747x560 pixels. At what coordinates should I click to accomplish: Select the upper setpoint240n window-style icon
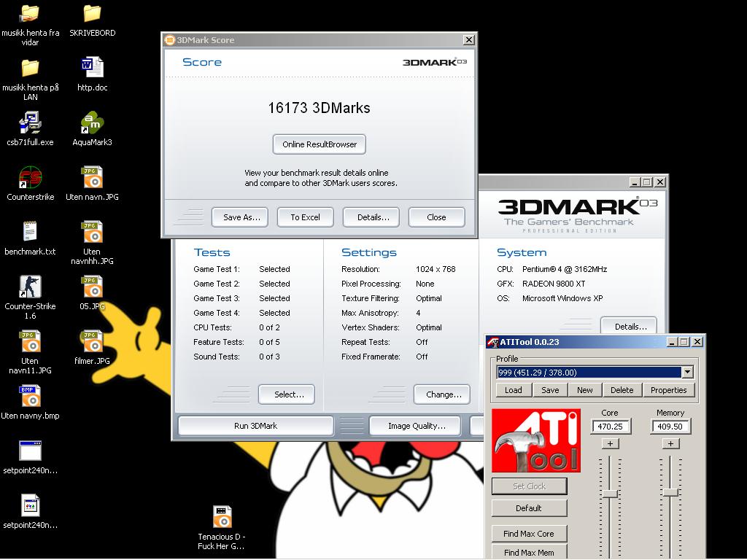30,451
